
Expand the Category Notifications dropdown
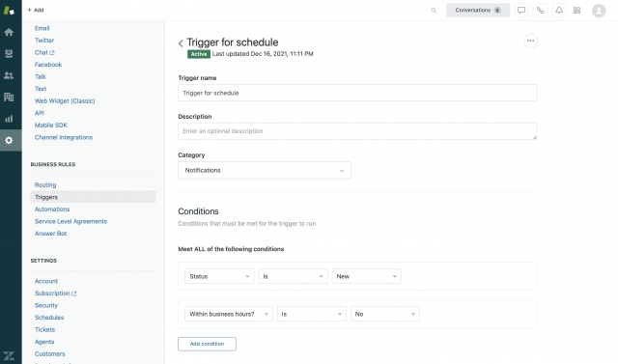[264, 170]
